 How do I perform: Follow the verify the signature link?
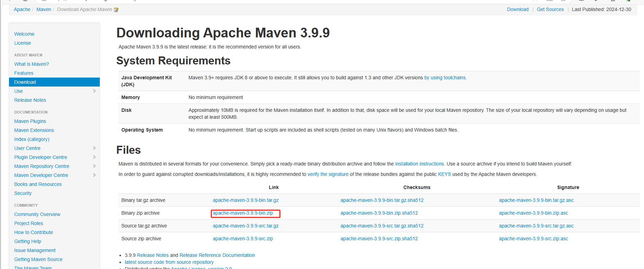pos(328,174)
